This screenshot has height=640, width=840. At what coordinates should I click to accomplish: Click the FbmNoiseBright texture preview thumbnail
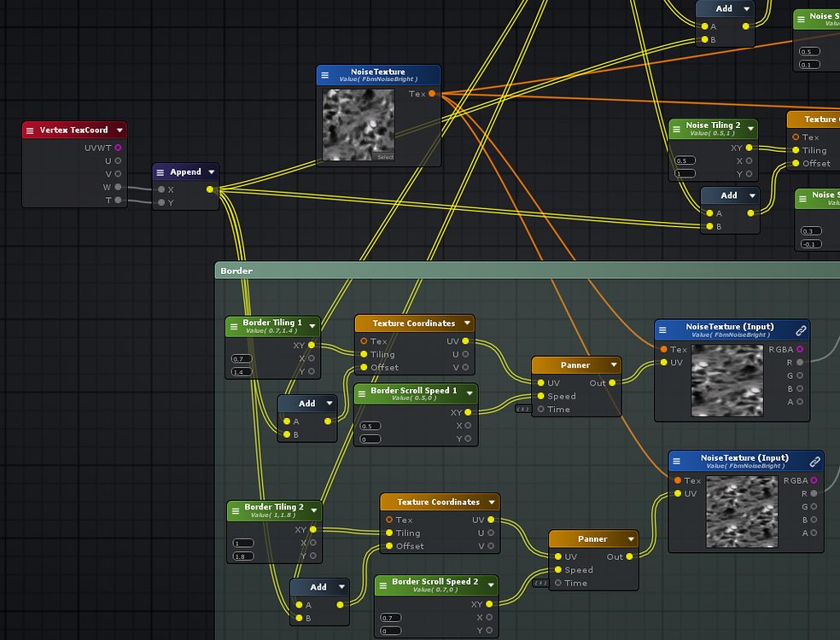pyautogui.click(x=359, y=125)
